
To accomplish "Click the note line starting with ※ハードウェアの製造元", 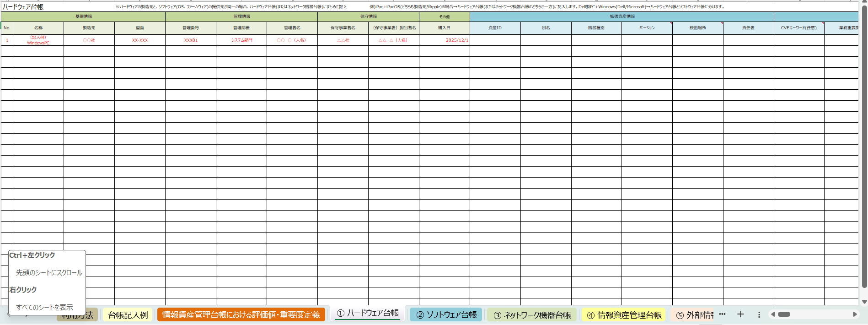I will tap(231, 7).
